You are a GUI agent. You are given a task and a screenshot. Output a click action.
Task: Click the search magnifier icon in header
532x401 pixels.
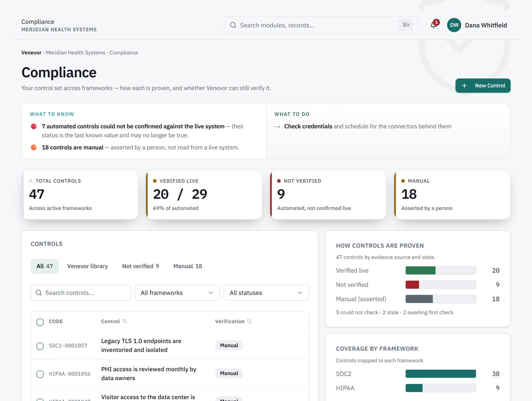[233, 25]
